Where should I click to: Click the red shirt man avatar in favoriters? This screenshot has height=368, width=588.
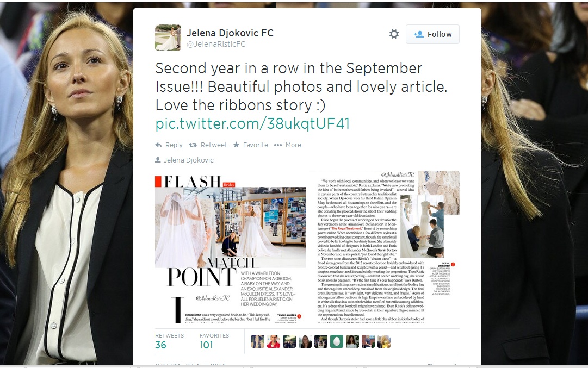coord(274,341)
